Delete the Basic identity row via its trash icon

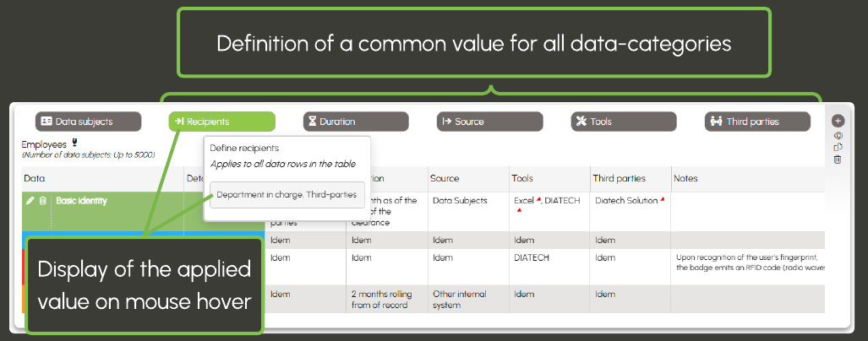tap(42, 201)
